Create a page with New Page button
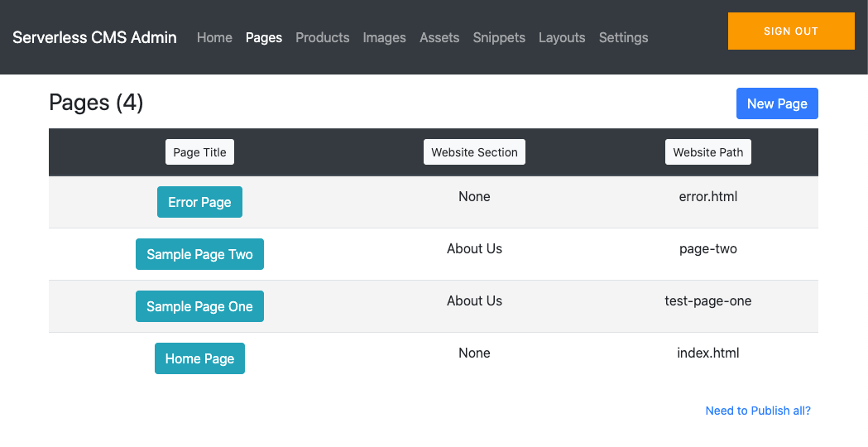The image size is (868, 447). point(777,103)
